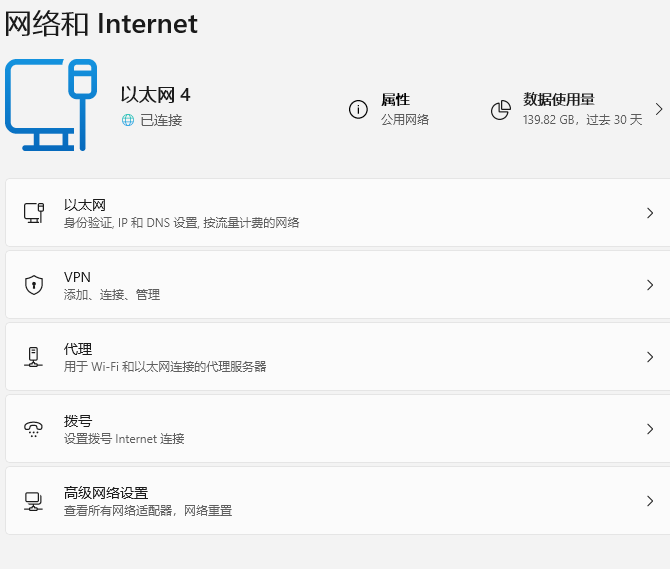Screen dimensions: 670x569
Task: Expand 高级网络设置 using its chevron
Action: pyautogui.click(x=650, y=501)
